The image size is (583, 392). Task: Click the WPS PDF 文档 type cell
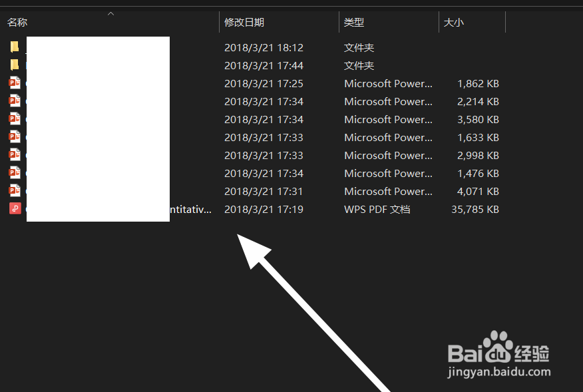tap(377, 210)
